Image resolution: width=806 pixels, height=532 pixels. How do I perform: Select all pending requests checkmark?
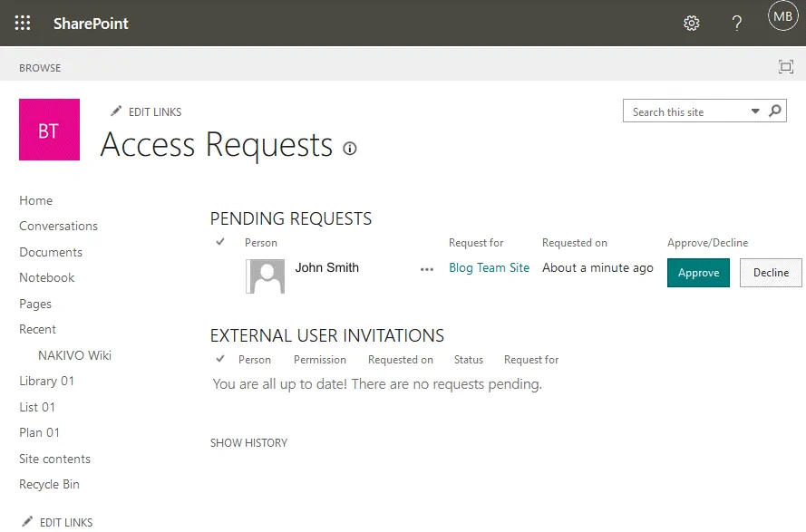click(x=220, y=242)
